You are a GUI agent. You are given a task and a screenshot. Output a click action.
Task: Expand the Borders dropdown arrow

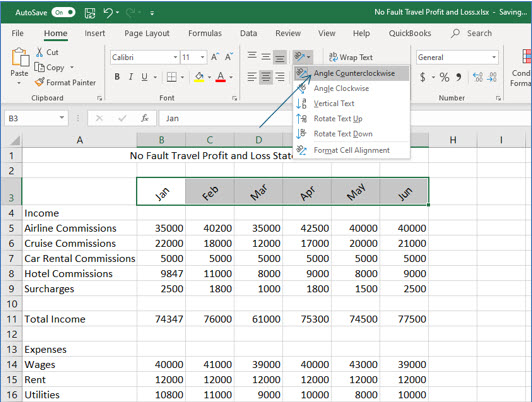click(x=182, y=77)
